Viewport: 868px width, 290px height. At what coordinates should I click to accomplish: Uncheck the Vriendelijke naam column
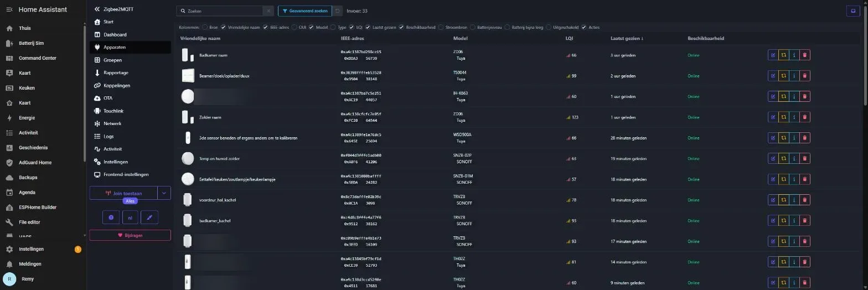tap(224, 27)
